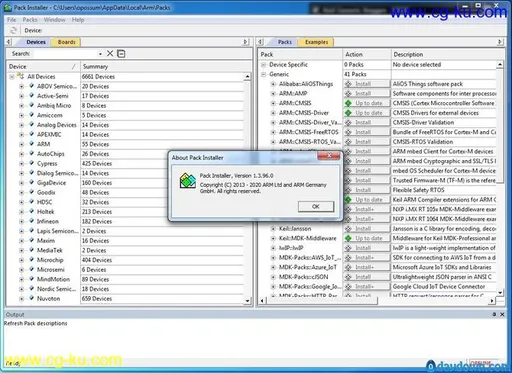512x373 pixels.
Task: Close the About Pack Installer dialog
Action: [x=329, y=156]
